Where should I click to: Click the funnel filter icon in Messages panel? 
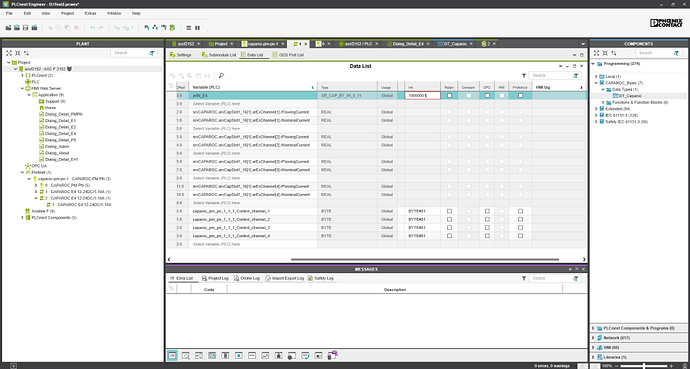point(524,278)
